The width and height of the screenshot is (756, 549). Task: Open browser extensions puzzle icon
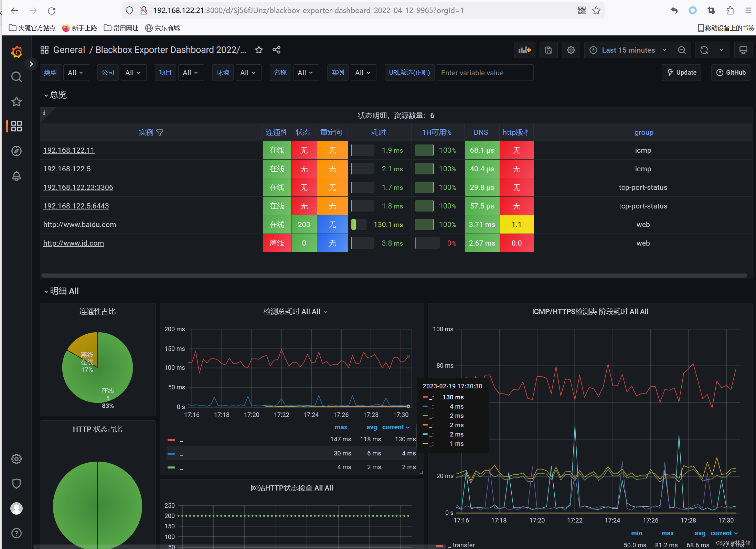click(x=730, y=11)
